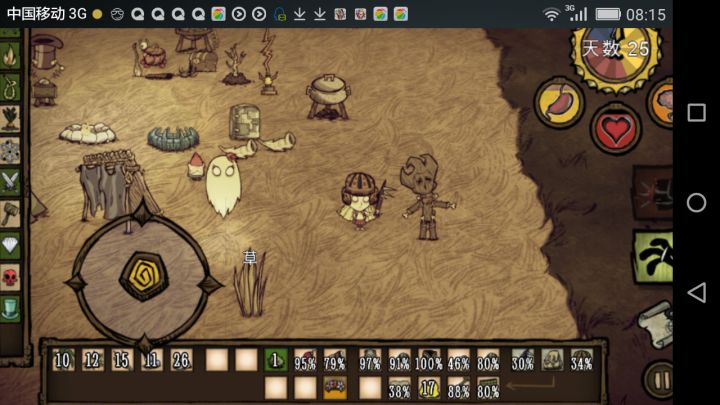The height and width of the screenshot is (405, 720).
Task: Tap the virtual joystick center knob
Action: pos(144,276)
